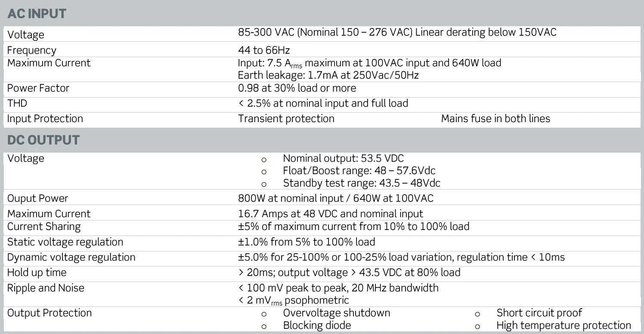Click the 16.7 Amps maximum current value
This screenshot has height=334, width=644.
331,214
